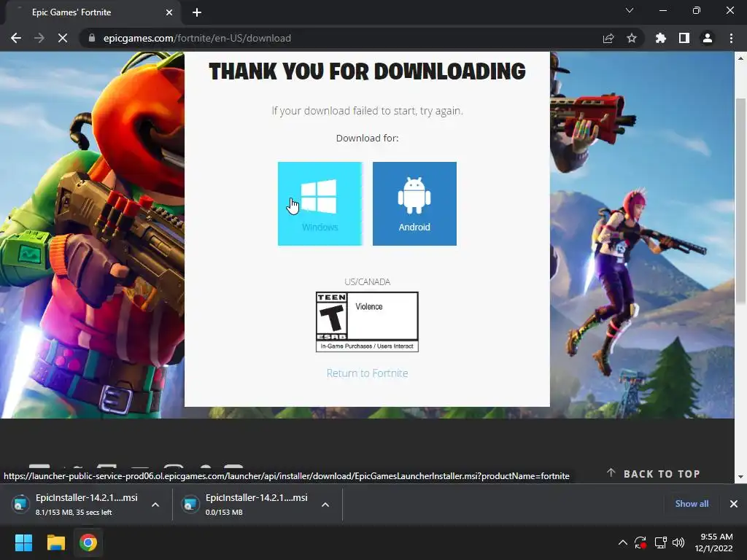This screenshot has width=747, height=560.
Task: Open the clock showing 9:55 AM
Action: 713,542
